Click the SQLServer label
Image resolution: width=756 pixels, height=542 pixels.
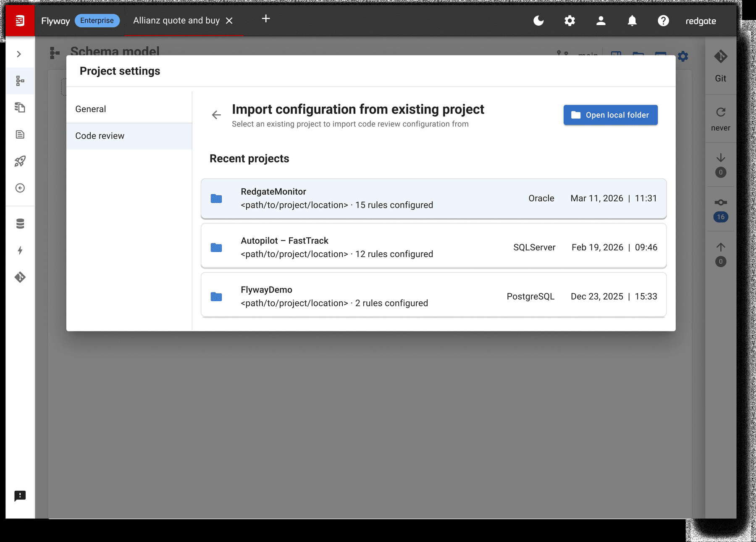(534, 247)
